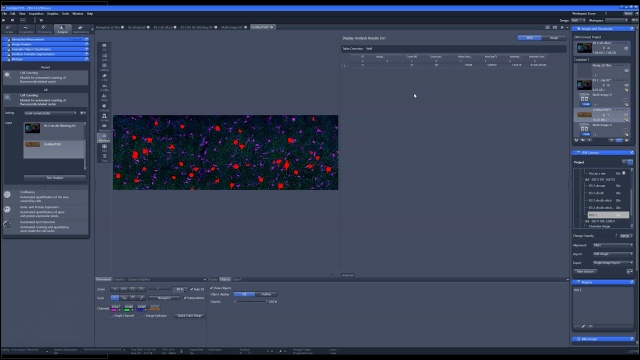This screenshot has width=640, height=360.
Task: Select Outline object display button
Action: coord(266,294)
